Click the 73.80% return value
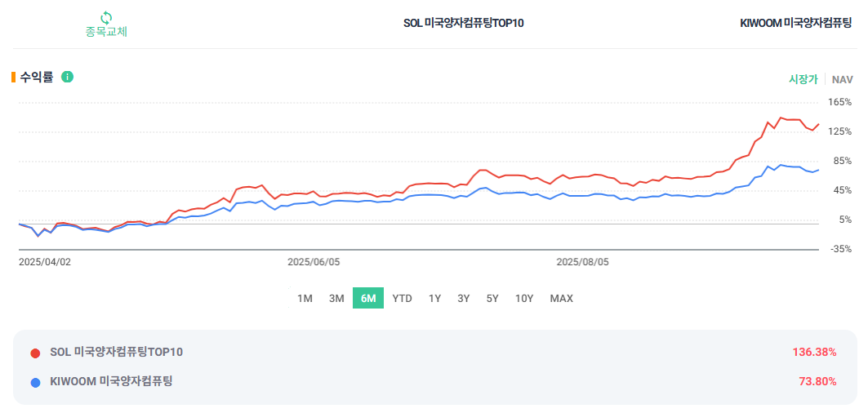The width and height of the screenshot is (868, 413). [817, 381]
